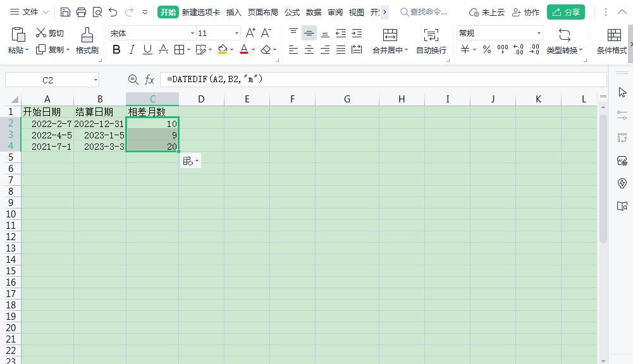Image resolution: width=633 pixels, height=364 pixels.
Task: Apply percent style format
Action: pos(487,50)
